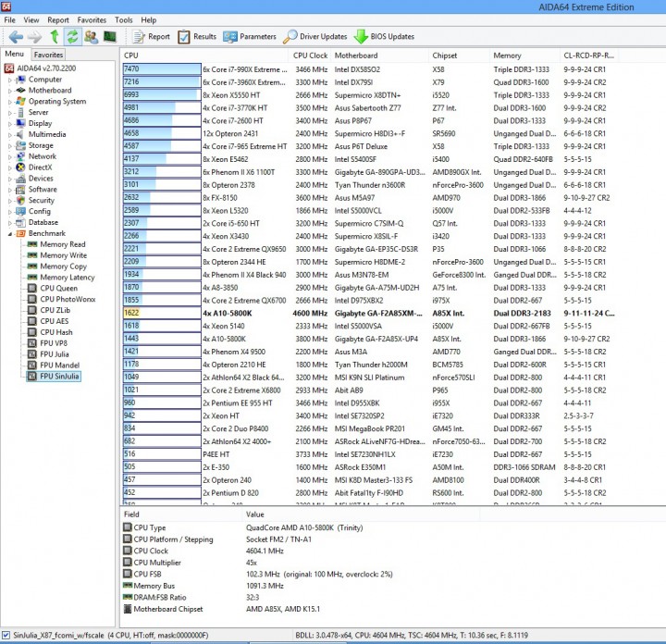Click the green monitor toolbar icon
666x644 pixels.
(x=110, y=36)
